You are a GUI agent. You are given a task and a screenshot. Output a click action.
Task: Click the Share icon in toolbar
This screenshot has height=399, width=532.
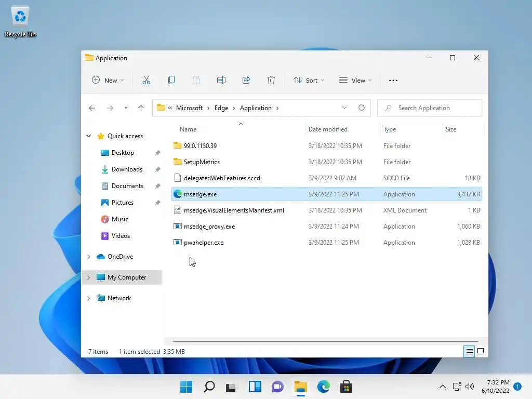[246, 81]
